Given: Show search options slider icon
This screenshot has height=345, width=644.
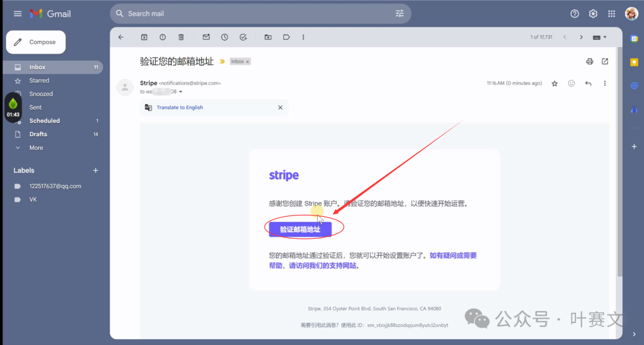Looking at the screenshot, I should point(400,14).
